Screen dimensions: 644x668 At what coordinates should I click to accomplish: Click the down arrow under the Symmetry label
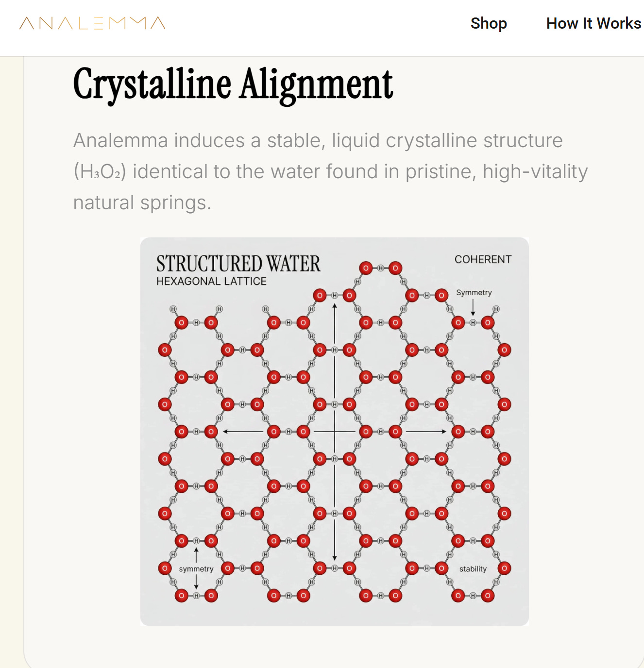point(473,308)
